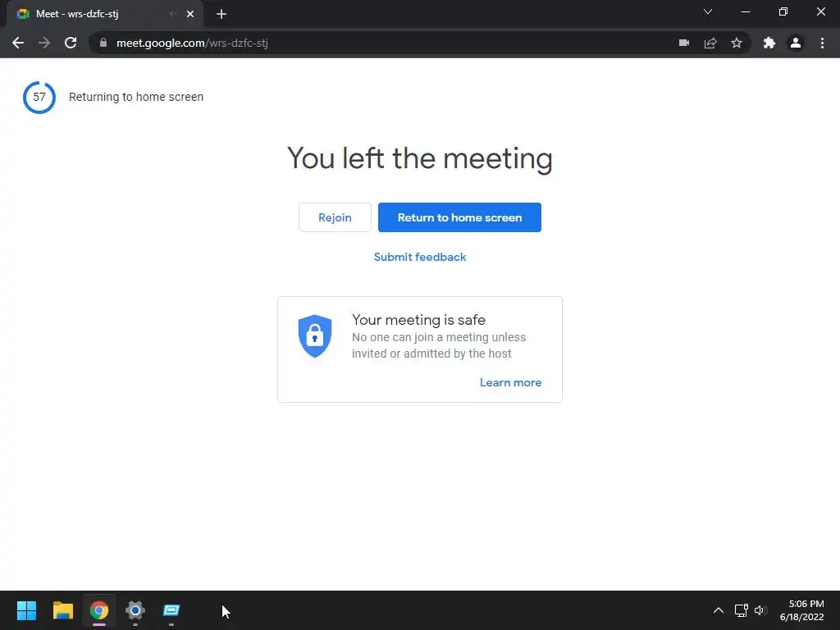Click the 'You left the meeting' heading
Screen dimensions: 840x630
tap(420, 158)
